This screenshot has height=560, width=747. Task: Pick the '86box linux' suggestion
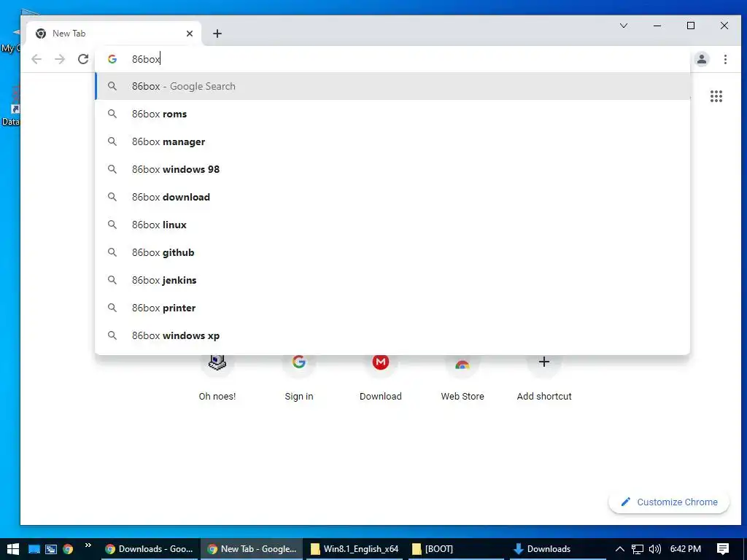[x=392, y=225]
